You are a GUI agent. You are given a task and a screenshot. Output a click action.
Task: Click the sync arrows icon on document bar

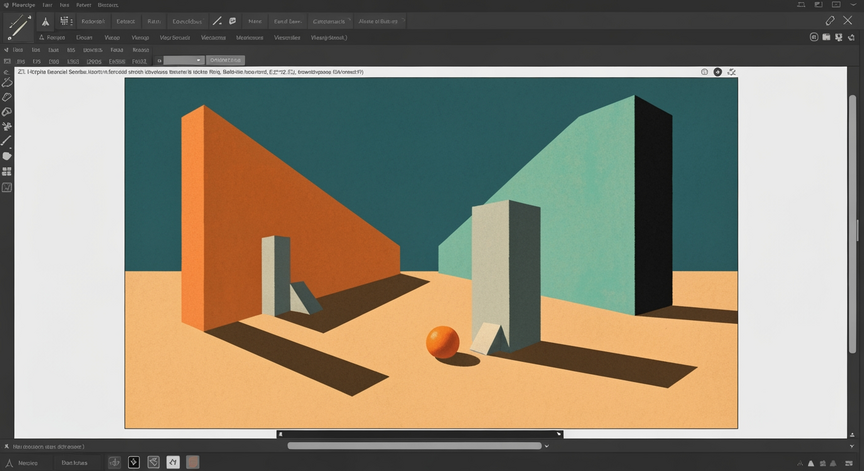[x=732, y=72]
